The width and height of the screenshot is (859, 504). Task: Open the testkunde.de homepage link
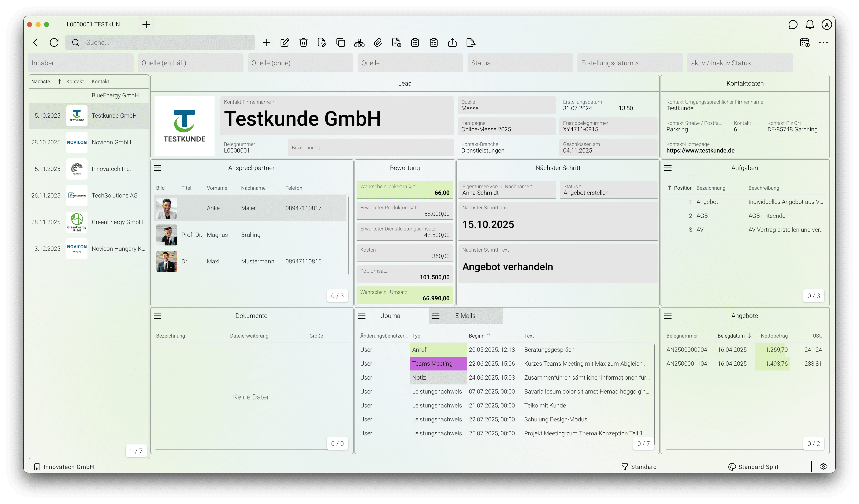click(700, 151)
